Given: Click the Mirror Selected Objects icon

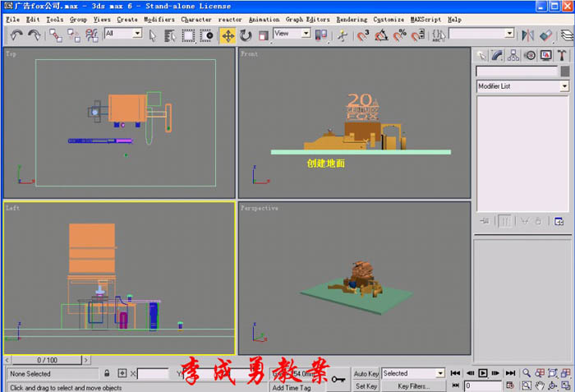Looking at the screenshot, I should (x=527, y=35).
